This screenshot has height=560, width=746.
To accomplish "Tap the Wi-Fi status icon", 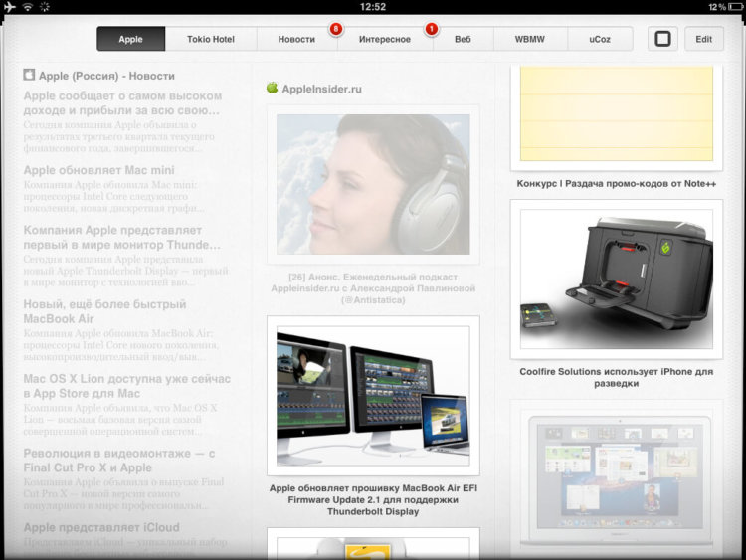I will pyautogui.click(x=28, y=7).
